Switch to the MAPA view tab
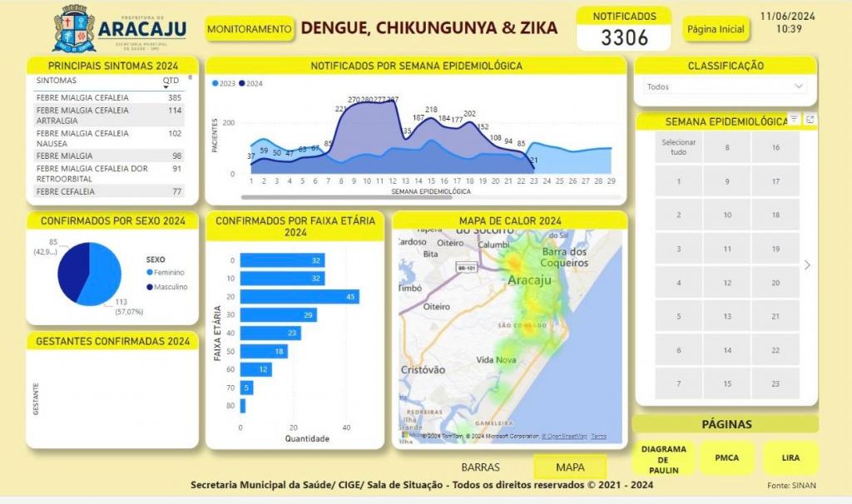The image size is (852, 504). click(x=570, y=467)
